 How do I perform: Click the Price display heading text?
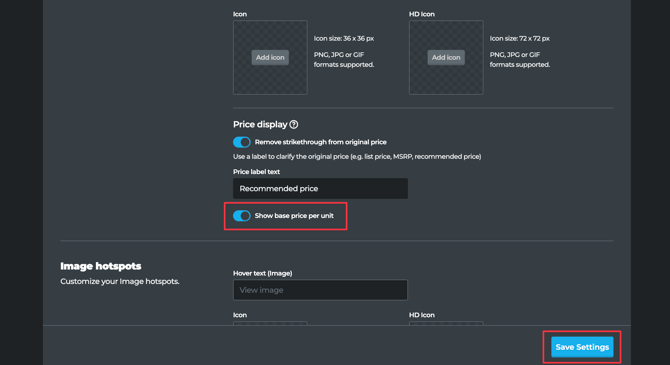click(x=260, y=124)
